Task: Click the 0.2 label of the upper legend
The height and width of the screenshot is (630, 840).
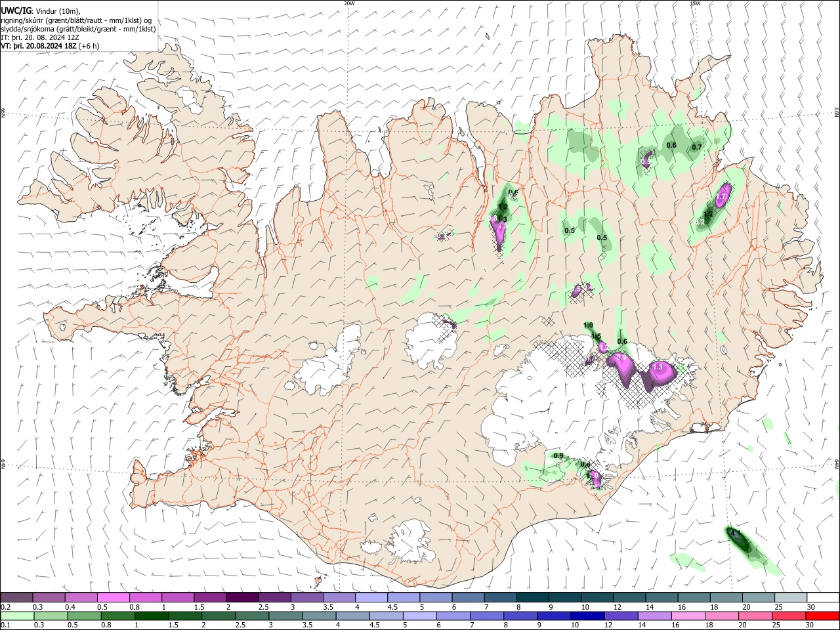Action: coord(5,607)
